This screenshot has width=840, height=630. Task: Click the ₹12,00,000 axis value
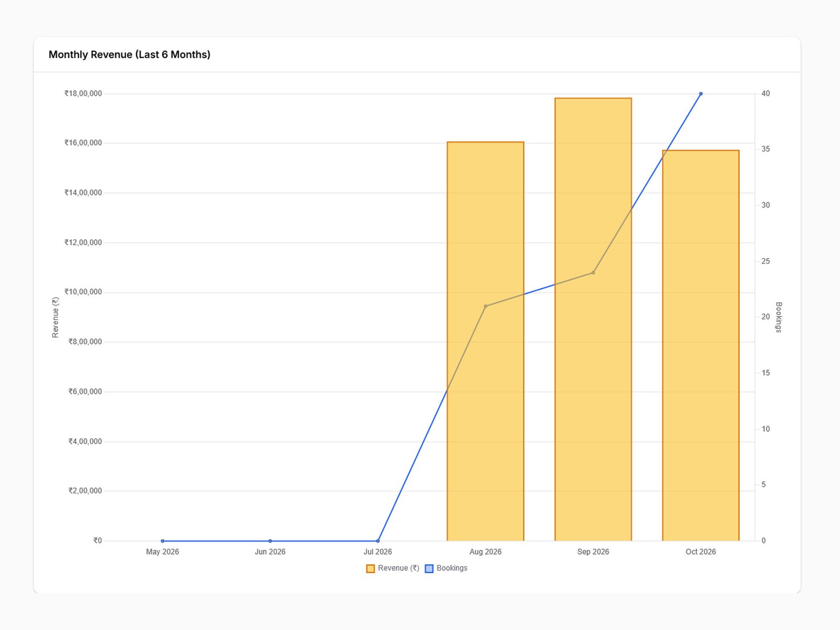click(83, 243)
